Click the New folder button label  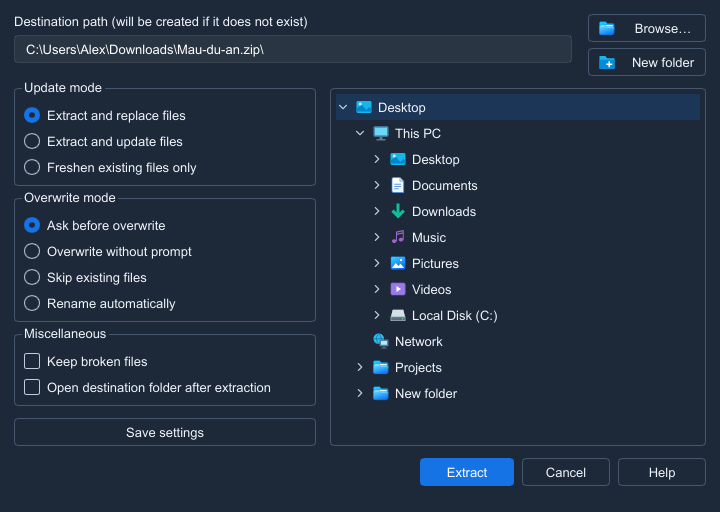[663, 62]
